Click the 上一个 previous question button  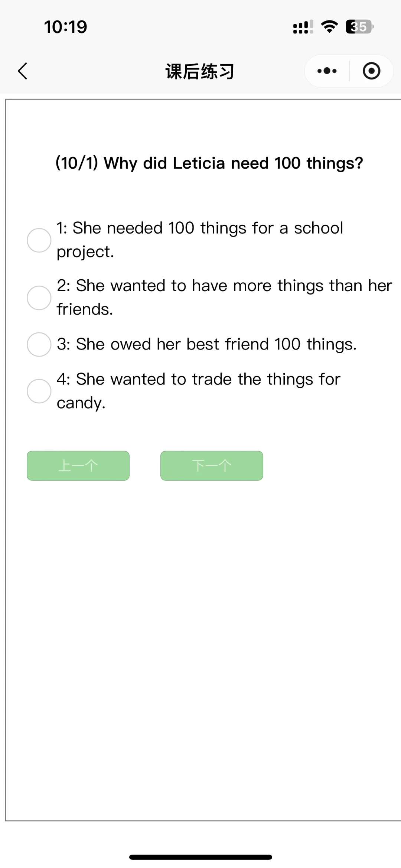tap(78, 466)
